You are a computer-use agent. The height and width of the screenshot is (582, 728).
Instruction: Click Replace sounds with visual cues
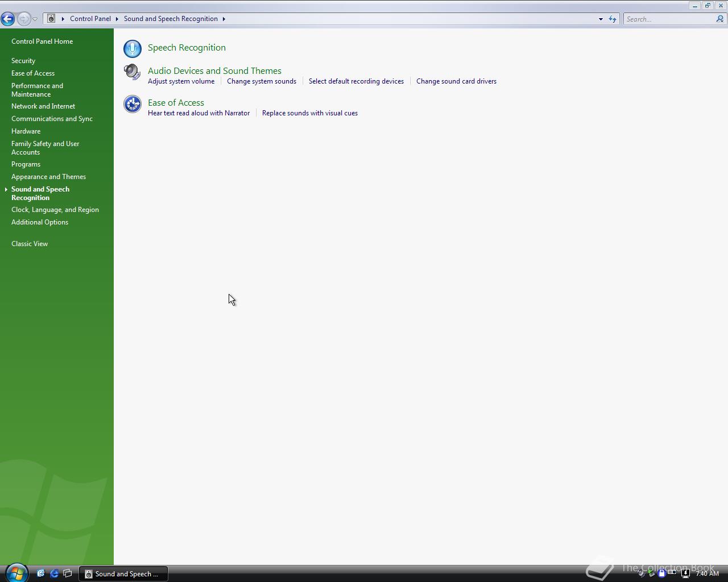(310, 113)
